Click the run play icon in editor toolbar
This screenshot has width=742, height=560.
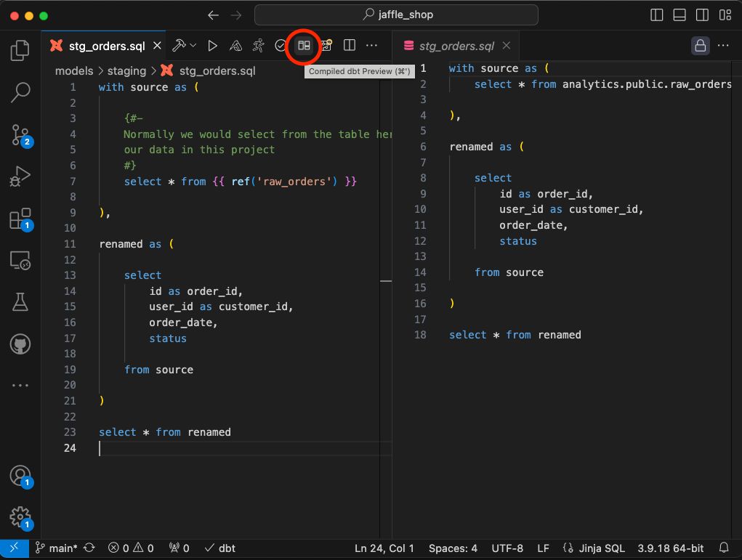point(212,46)
